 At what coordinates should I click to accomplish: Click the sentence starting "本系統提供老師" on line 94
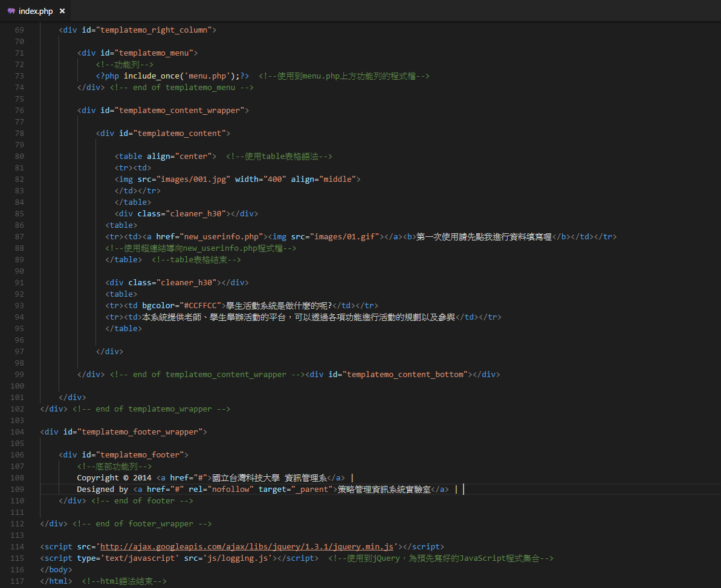coord(298,317)
